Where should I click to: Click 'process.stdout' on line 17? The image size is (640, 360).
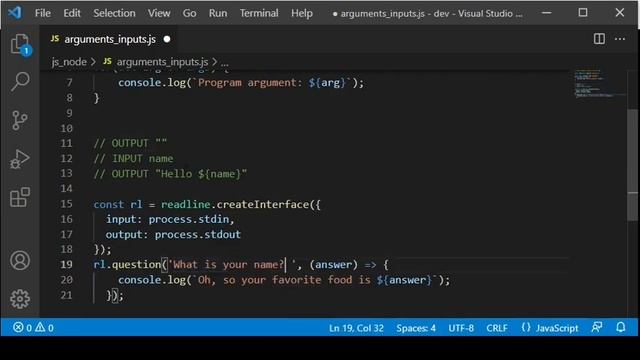click(x=198, y=234)
